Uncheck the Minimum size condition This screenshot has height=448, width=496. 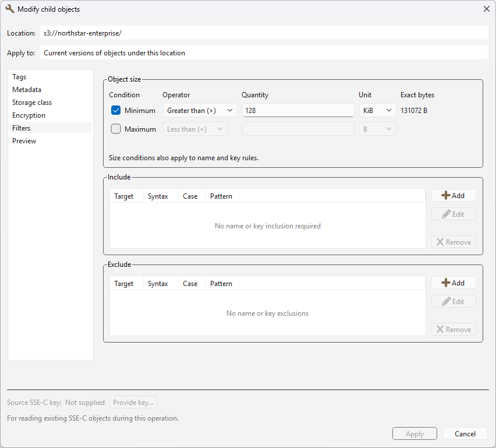116,111
